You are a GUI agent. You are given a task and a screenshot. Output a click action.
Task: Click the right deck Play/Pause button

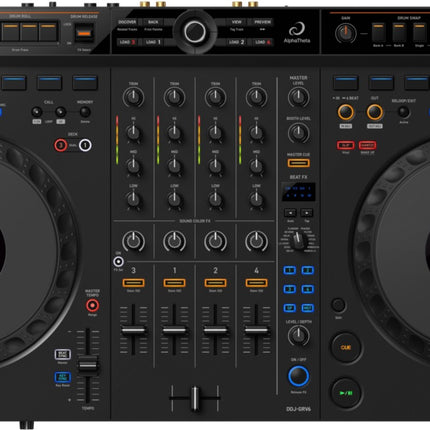click(346, 393)
